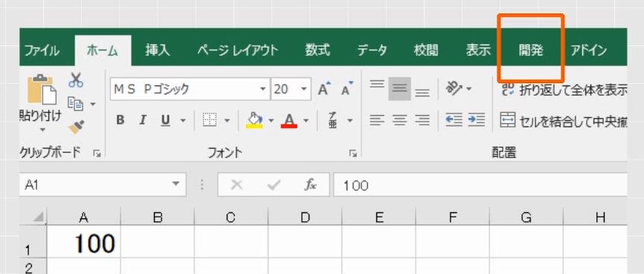Screen dimensions: 644x274
Task: Open the アドイン tab
Action: coord(588,50)
